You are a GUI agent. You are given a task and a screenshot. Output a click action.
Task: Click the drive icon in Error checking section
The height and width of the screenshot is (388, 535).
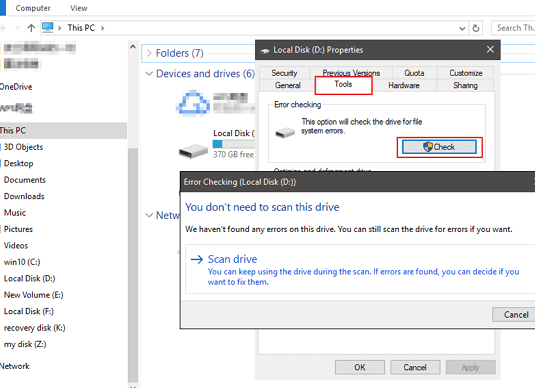click(285, 132)
